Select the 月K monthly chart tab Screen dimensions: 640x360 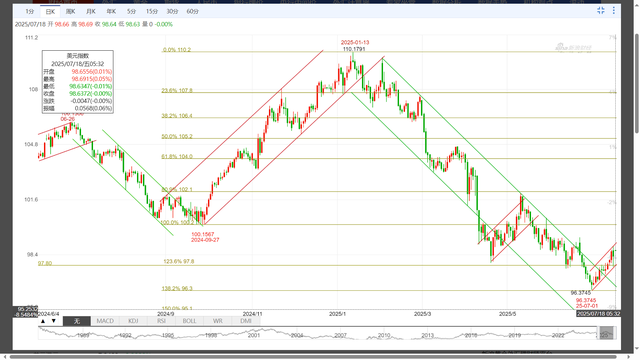point(91,11)
